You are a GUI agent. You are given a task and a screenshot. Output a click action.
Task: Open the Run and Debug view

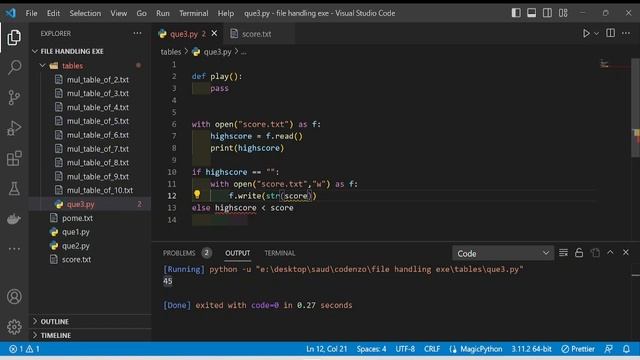pyautogui.click(x=14, y=128)
